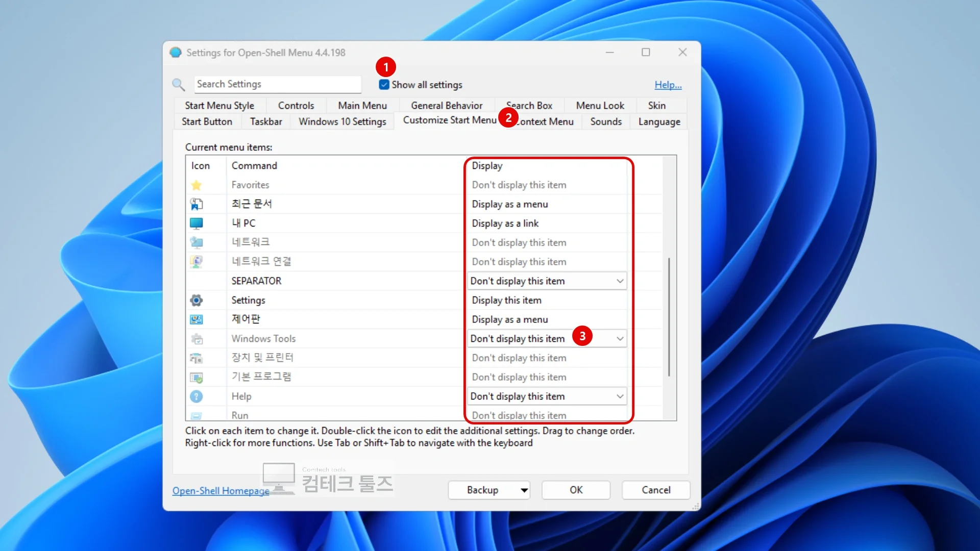Select the SEPARATOR command row
Viewport: 980px width, 551px height.
[345, 281]
